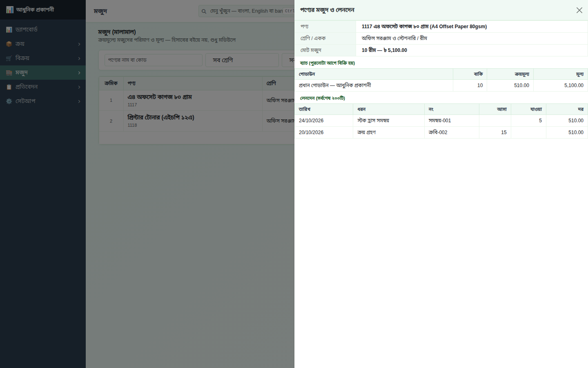The height and width of the screenshot is (368, 588).
Task: Open the সব শ্রেণি category dropdown
Action: coord(242,60)
